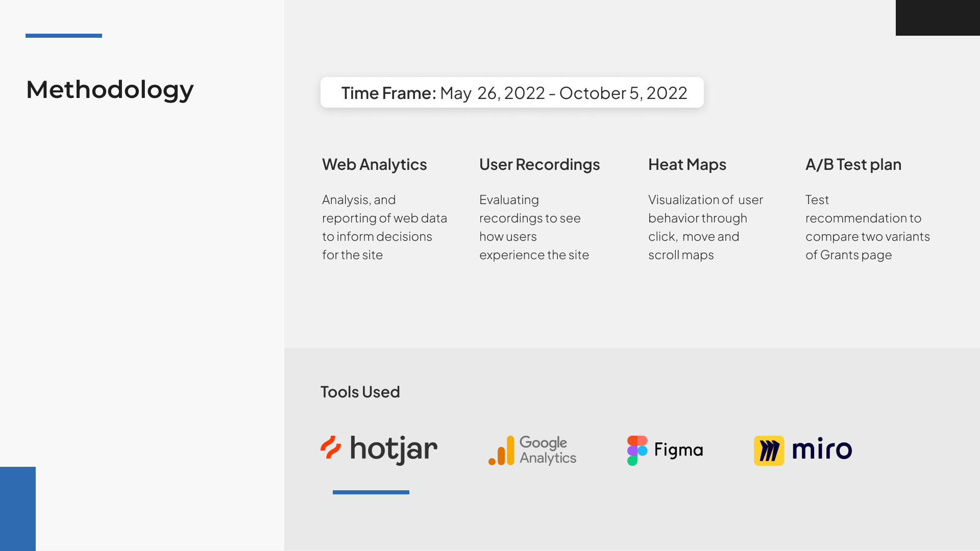
Task: Click the blue block at bottom-left corner
Action: (x=18, y=509)
